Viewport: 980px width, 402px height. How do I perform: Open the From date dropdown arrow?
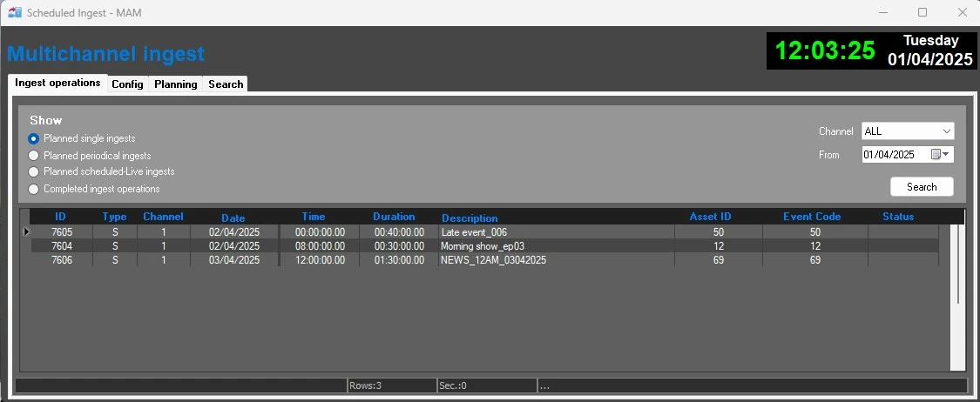point(947,155)
